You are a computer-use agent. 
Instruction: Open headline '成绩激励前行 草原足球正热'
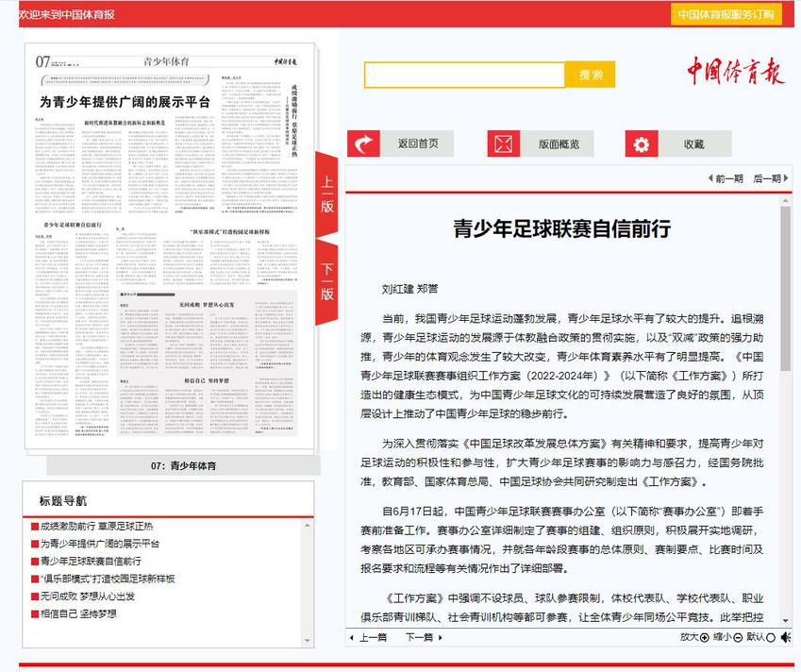coord(96,527)
